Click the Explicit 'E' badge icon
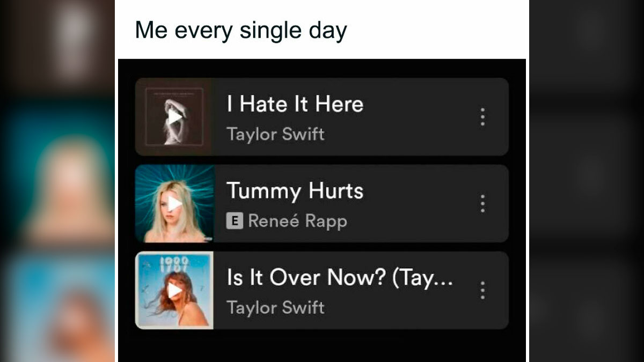This screenshot has width=644, height=362. pos(235,221)
